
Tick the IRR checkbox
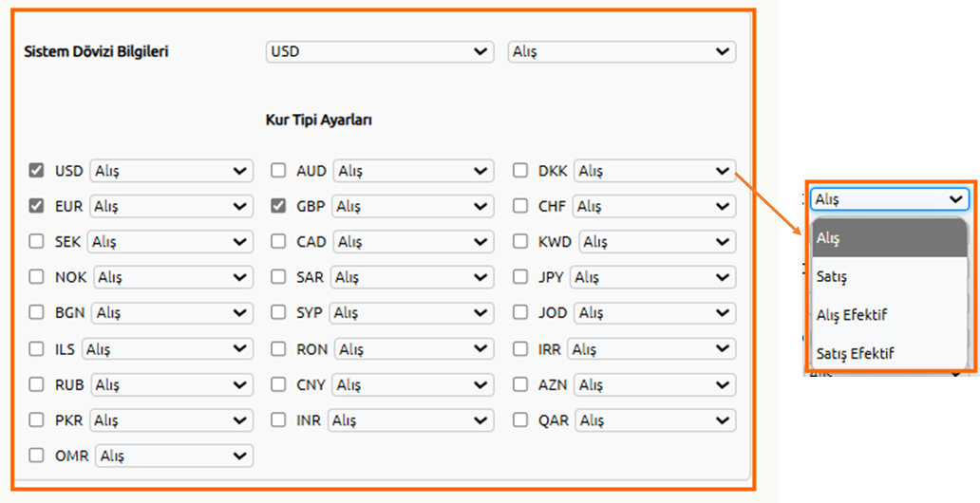point(520,348)
